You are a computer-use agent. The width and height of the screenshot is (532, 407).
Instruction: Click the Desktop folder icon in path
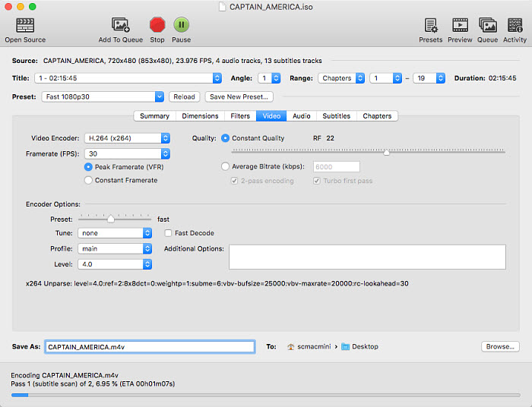click(345, 347)
